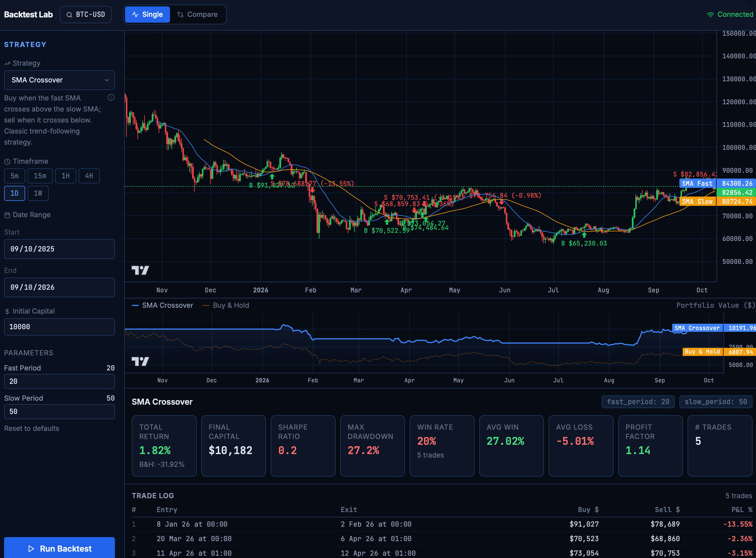Click the search icon beside BTC-USD
Image resolution: width=756 pixels, height=558 pixels.
(69, 15)
